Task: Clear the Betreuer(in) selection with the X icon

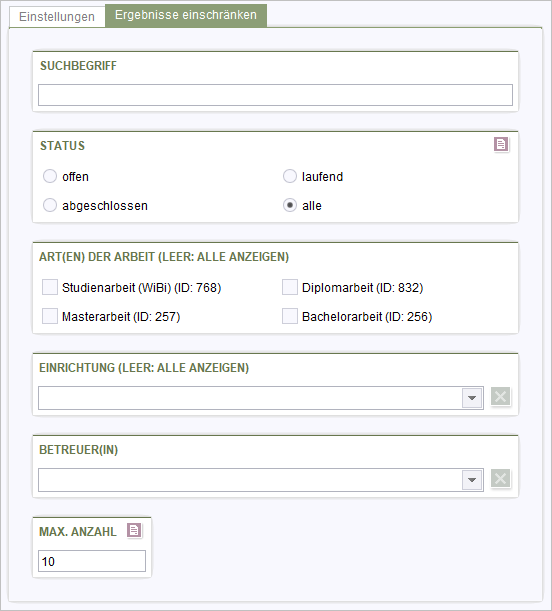Action: coord(501,479)
